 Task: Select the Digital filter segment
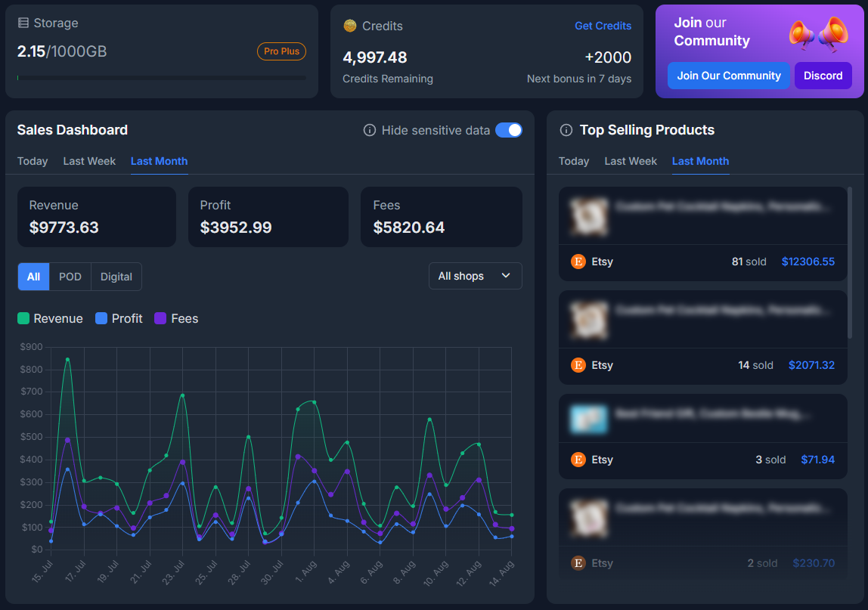(x=116, y=277)
